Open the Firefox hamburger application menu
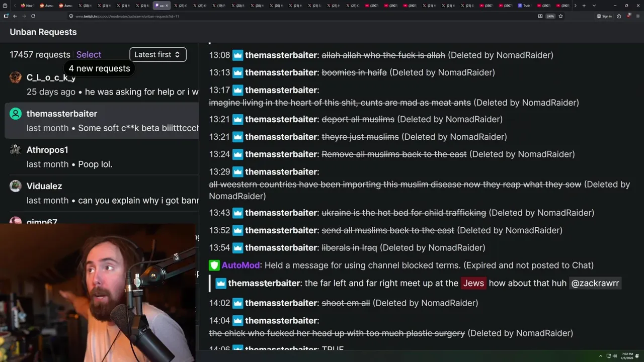Image resolution: width=644 pixels, height=362 pixels. point(638,16)
